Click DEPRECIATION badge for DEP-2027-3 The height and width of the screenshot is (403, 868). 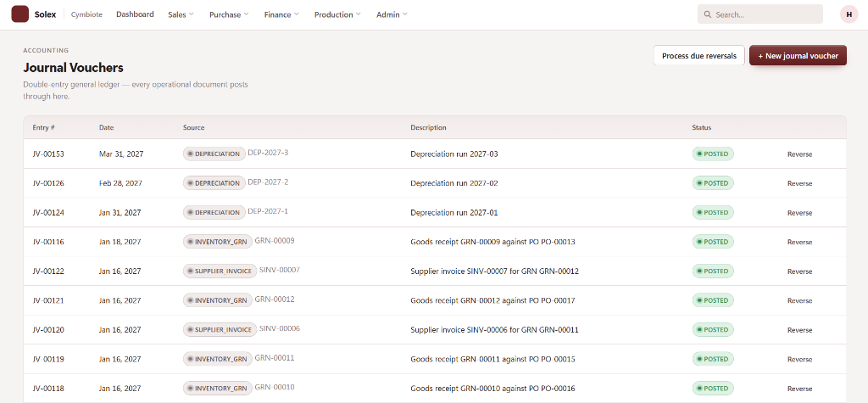point(214,154)
